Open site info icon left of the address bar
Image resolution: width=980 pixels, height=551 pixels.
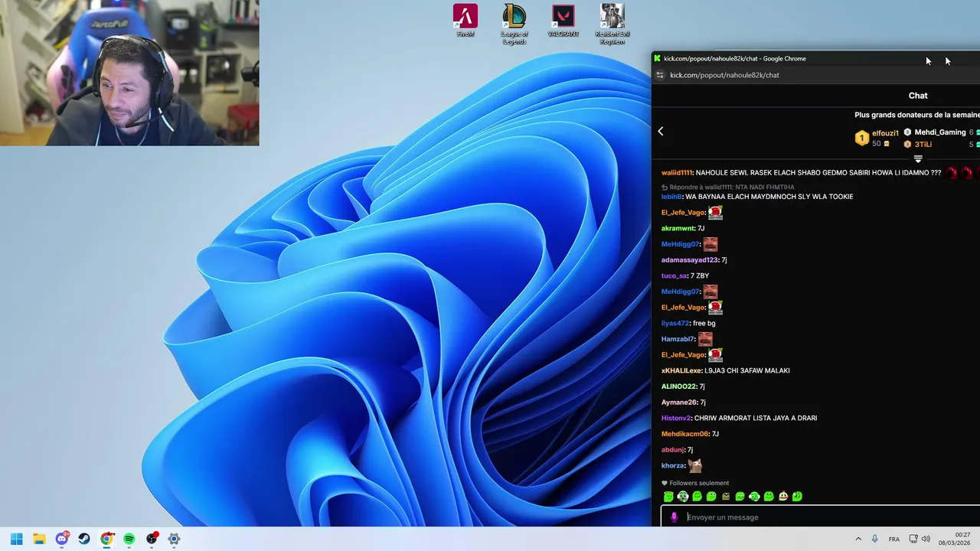pos(660,75)
